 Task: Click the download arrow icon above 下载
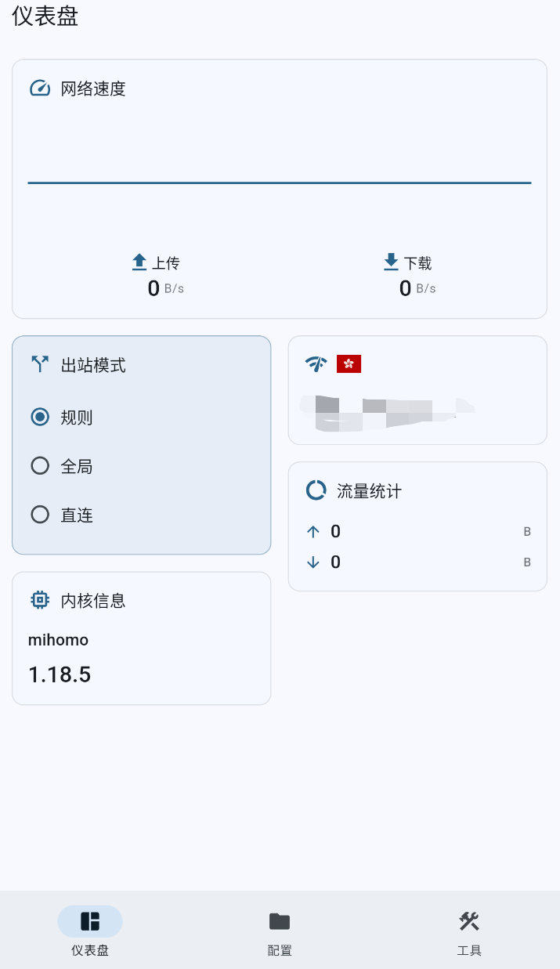[x=390, y=262]
